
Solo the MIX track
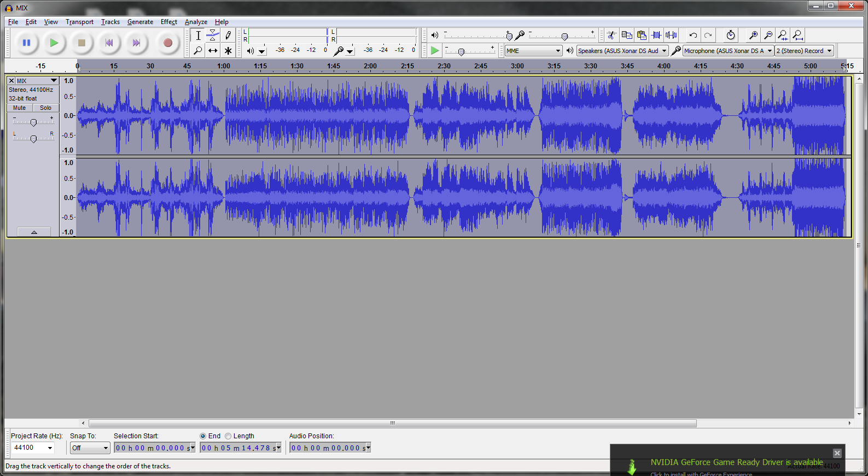[x=45, y=108]
